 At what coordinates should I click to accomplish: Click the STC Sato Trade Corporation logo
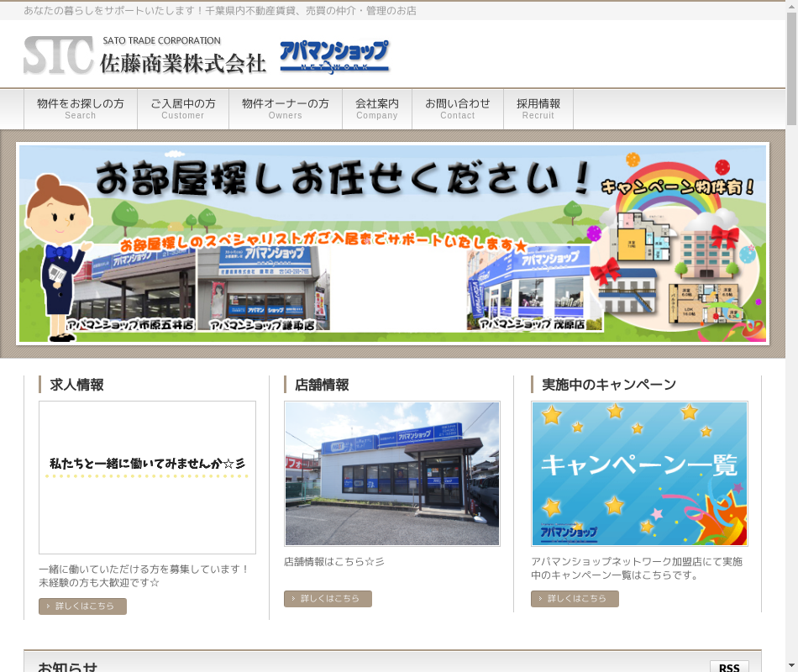tap(145, 55)
